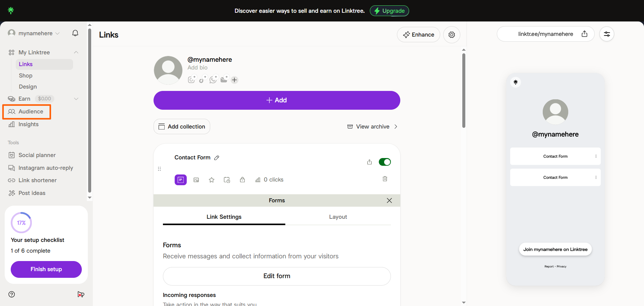The width and height of the screenshot is (644, 306).
Task: Click first Contact Form card in preview
Action: 555,156
